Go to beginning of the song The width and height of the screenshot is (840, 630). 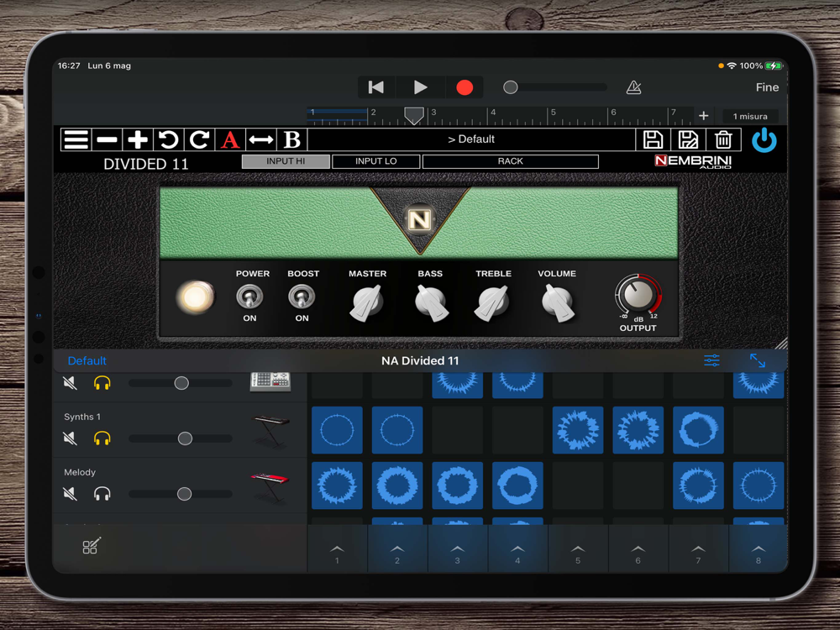pyautogui.click(x=376, y=87)
